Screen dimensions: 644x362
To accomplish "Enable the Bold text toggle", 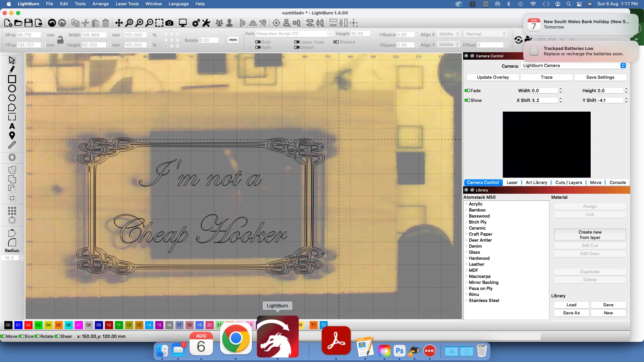I will pos(258,42).
